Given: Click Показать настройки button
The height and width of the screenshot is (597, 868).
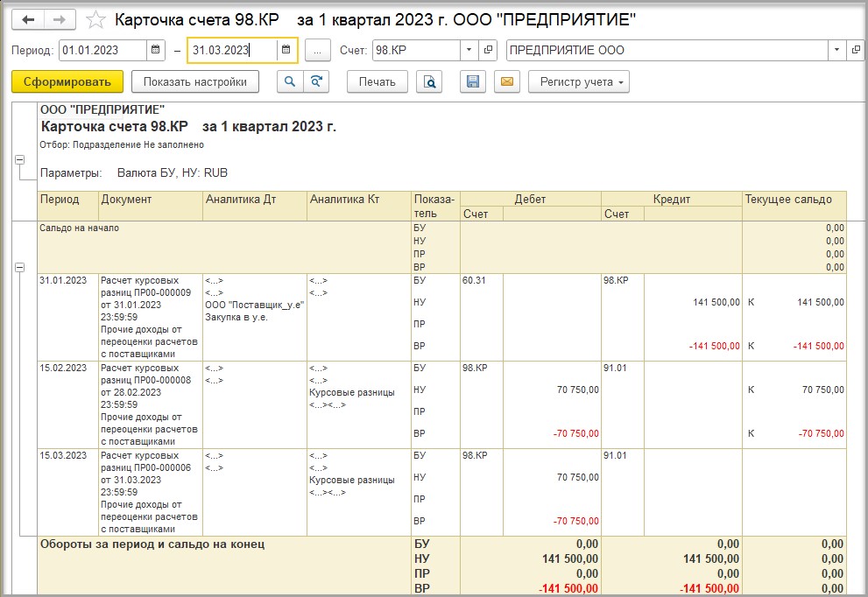Looking at the screenshot, I should pos(195,82).
